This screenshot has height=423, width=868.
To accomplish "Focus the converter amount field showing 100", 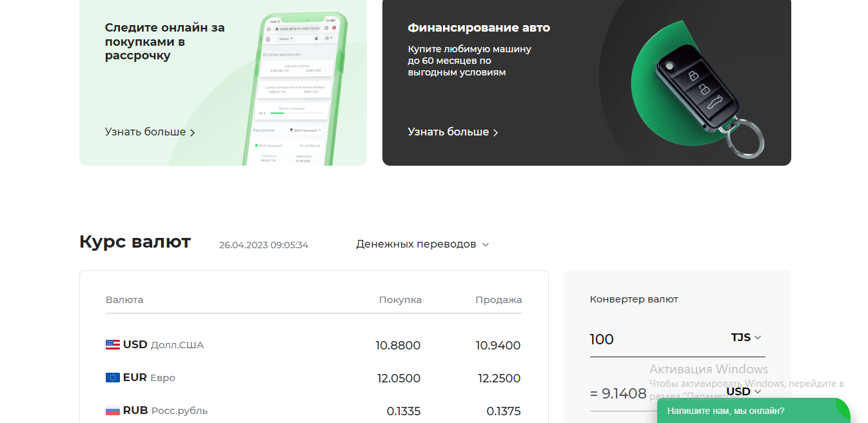I will (x=651, y=339).
